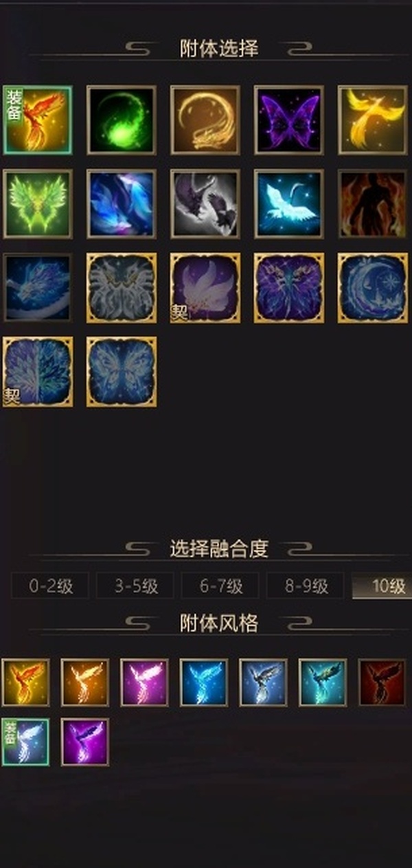Apply the pink-purple phoenix style swatch
This screenshot has width=412, height=868.
point(144,682)
